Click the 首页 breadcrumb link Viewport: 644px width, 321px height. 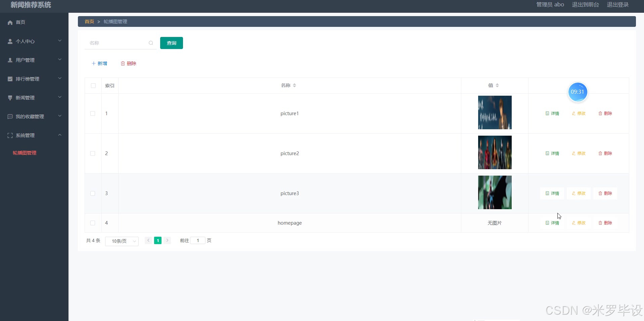89,21
